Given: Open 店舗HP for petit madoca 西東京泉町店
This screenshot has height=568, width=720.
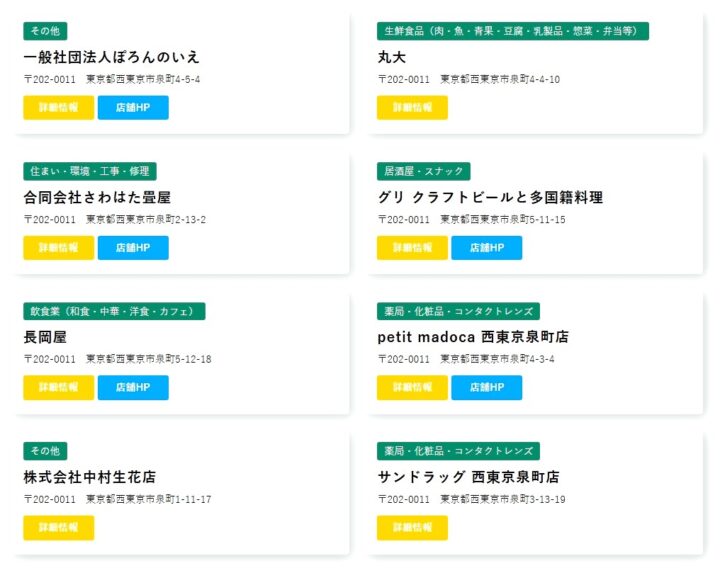Looking at the screenshot, I should [486, 388].
